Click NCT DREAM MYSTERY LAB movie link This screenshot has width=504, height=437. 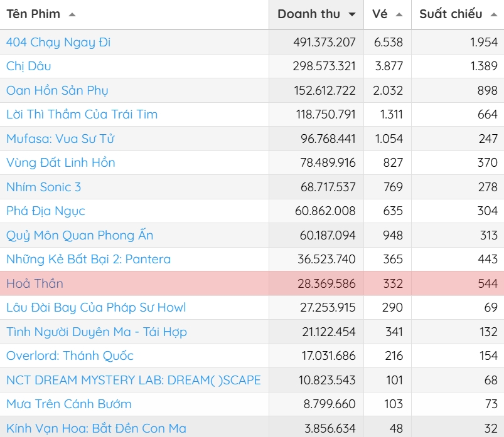click(x=133, y=380)
